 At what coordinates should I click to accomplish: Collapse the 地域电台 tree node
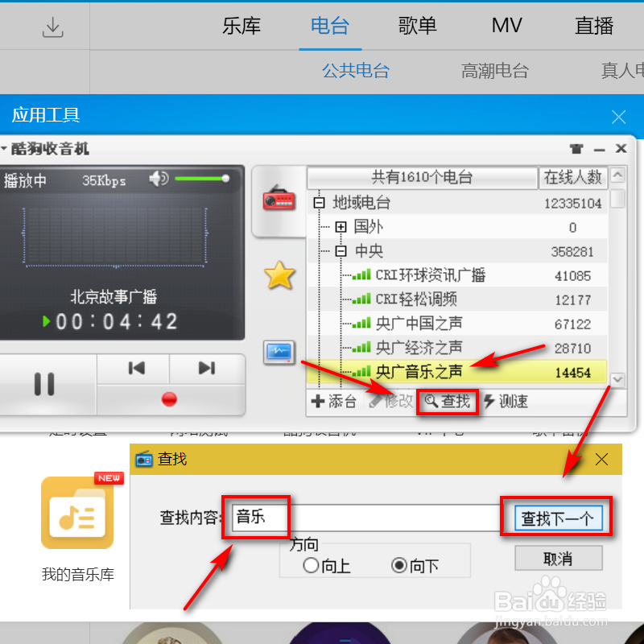coord(319,203)
